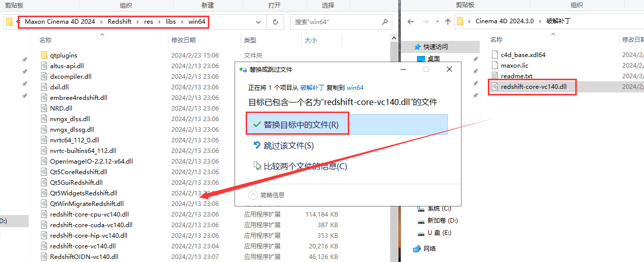
Task: Click 破解补丁 breadcrumb in right window
Action: coord(558,22)
